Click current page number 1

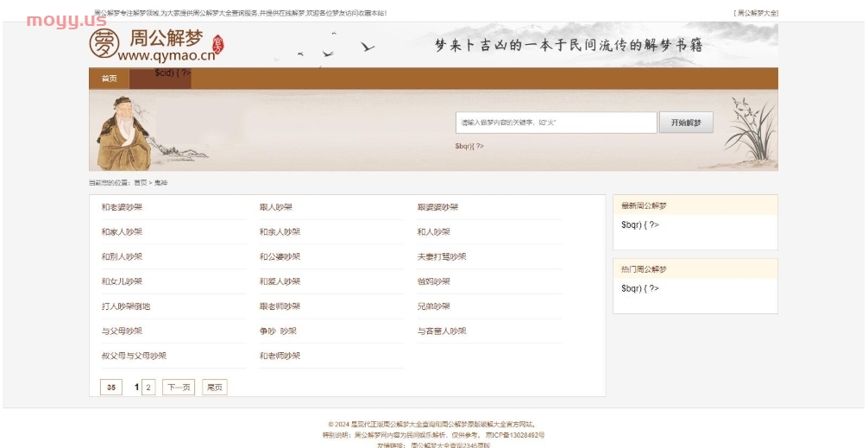click(136, 387)
